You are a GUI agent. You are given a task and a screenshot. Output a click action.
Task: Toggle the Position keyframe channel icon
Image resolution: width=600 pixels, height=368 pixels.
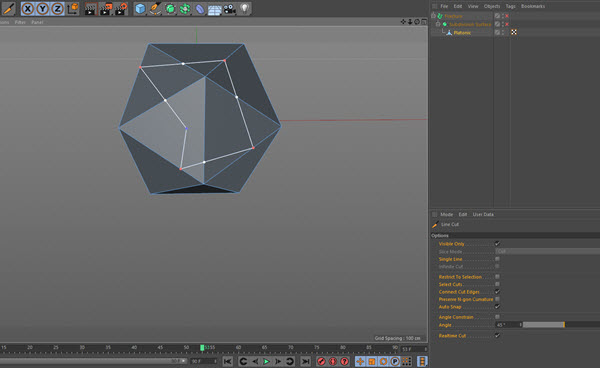pyautogui.click(x=360, y=361)
